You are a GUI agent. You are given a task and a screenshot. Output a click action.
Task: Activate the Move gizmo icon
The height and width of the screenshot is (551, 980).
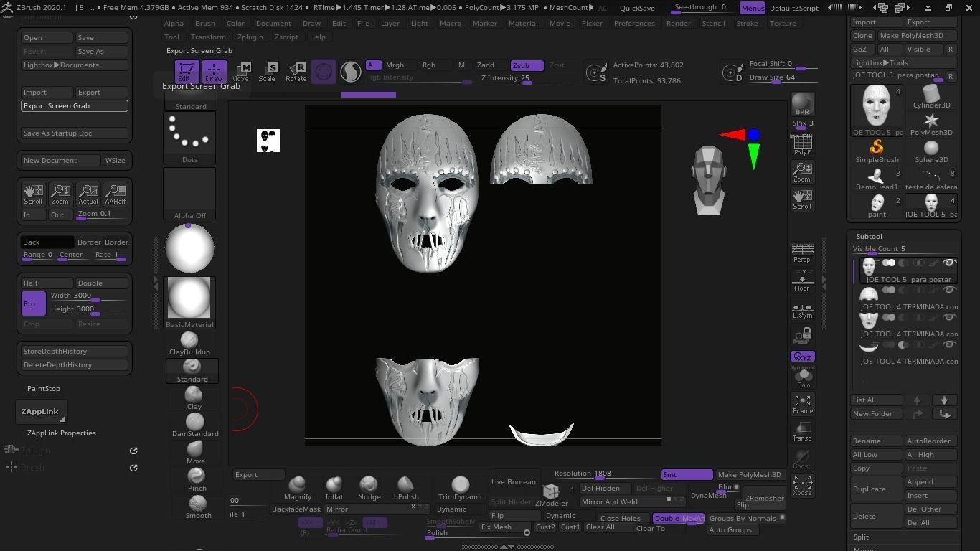pyautogui.click(x=240, y=72)
